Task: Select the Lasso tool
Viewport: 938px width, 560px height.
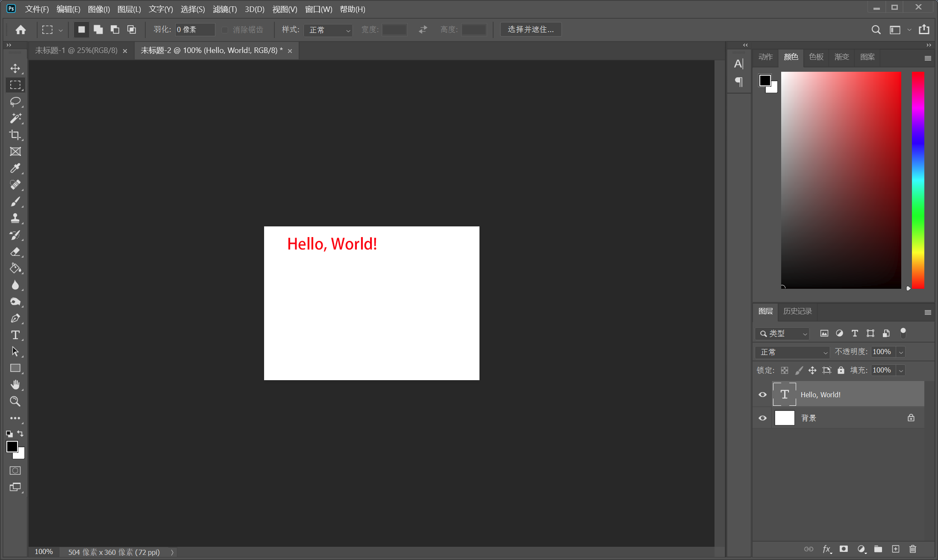Action: (15, 102)
